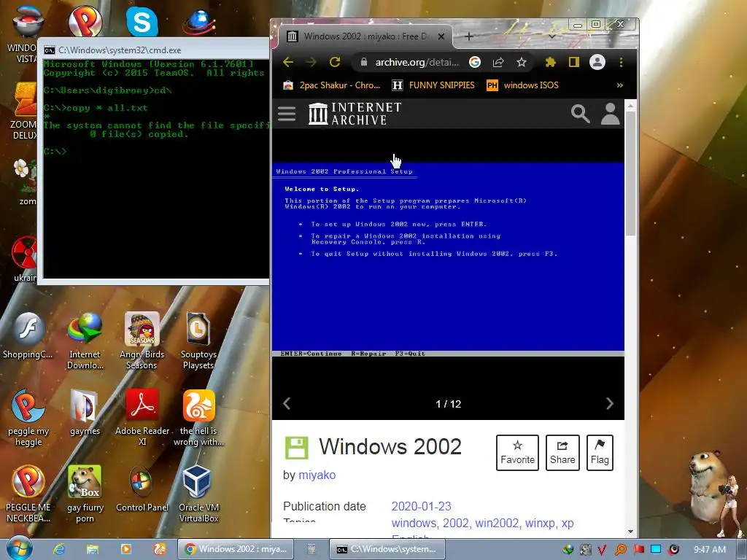The image size is (747, 560).
Task: Open Control Panel desktop icon
Action: tap(142, 491)
